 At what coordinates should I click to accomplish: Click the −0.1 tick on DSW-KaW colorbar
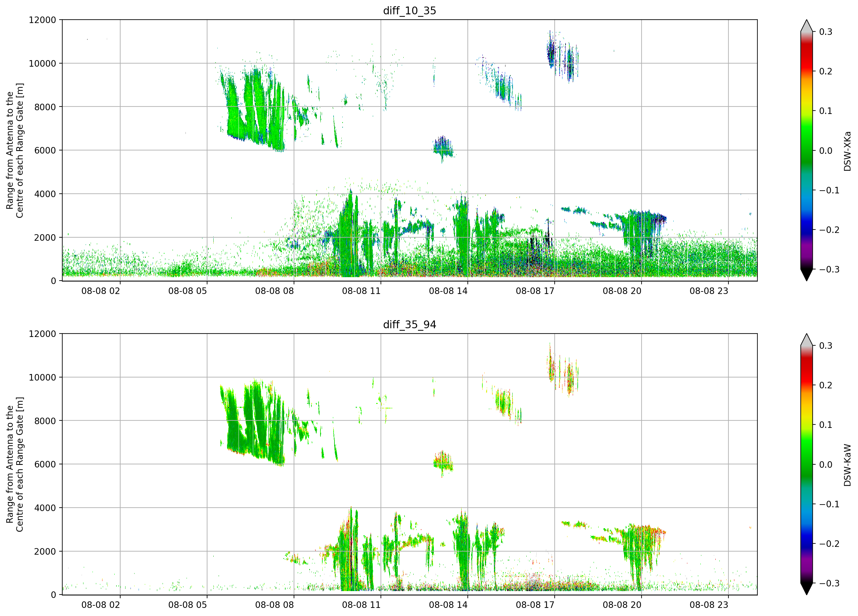pyautogui.click(x=829, y=505)
